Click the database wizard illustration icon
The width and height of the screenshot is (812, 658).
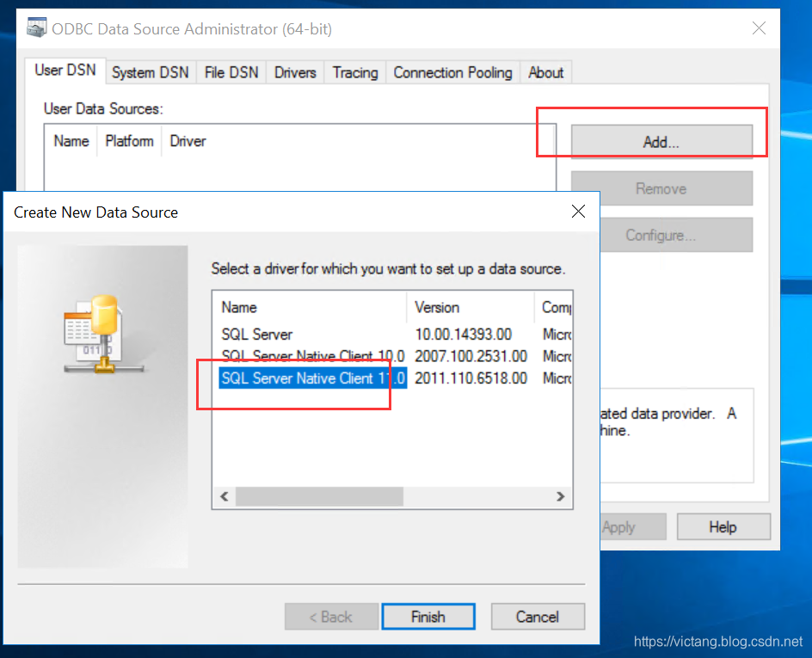tap(103, 334)
